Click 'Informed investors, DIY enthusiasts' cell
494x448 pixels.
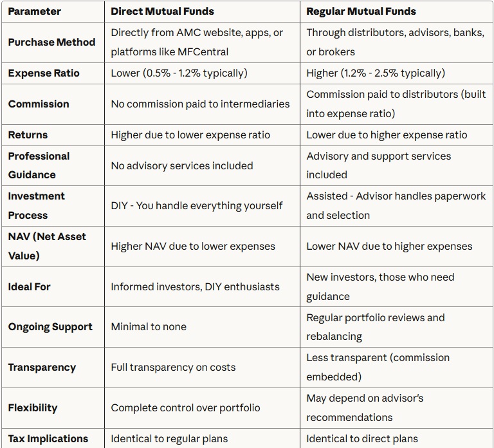point(195,286)
